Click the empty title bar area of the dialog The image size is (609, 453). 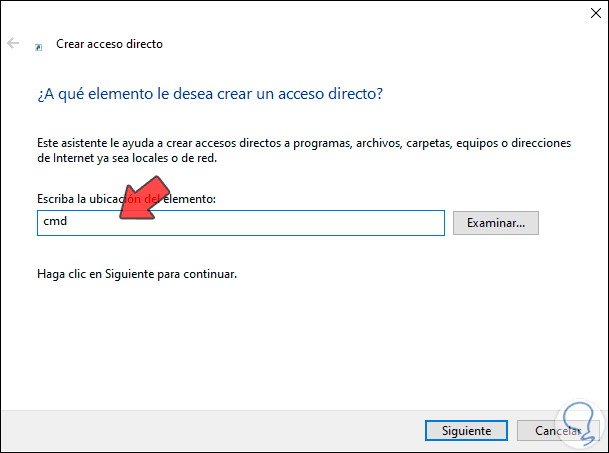tap(300, 15)
